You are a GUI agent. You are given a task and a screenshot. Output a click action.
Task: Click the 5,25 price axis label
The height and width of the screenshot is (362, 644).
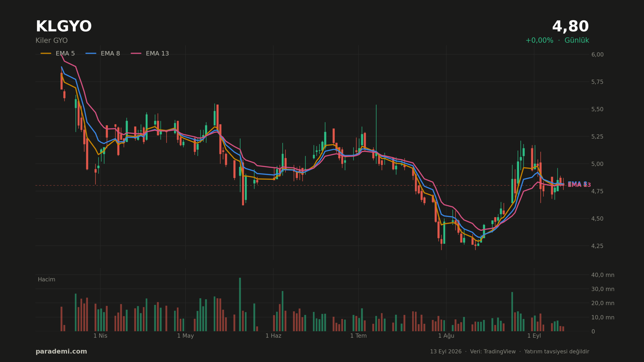(597, 137)
